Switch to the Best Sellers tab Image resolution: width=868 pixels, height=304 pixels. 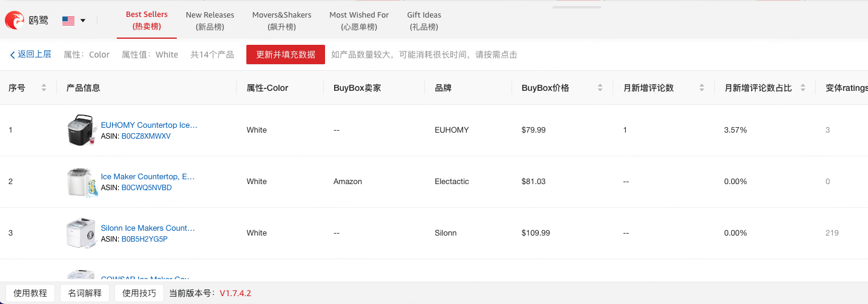tap(146, 21)
